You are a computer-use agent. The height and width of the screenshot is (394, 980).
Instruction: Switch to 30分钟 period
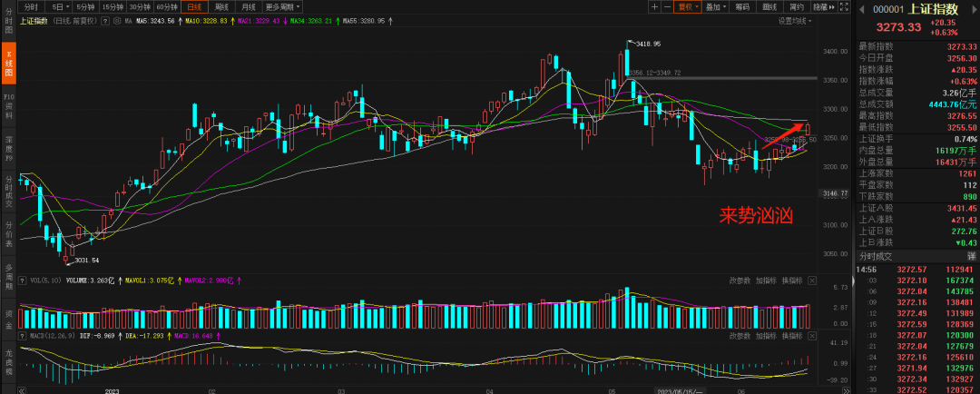pos(140,7)
